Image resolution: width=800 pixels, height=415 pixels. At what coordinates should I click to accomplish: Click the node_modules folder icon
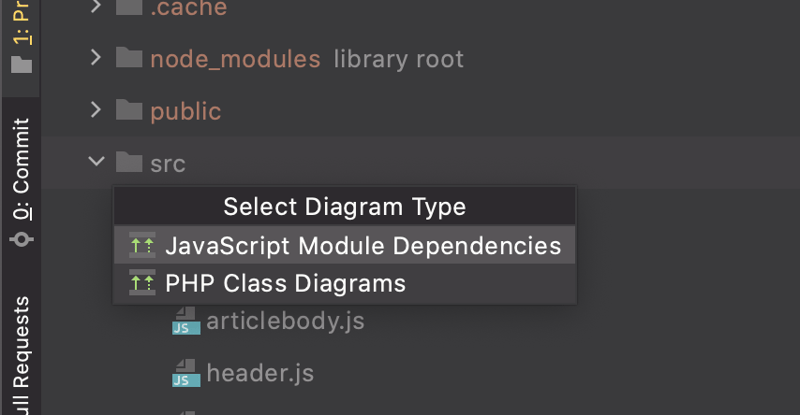pyautogui.click(x=129, y=59)
